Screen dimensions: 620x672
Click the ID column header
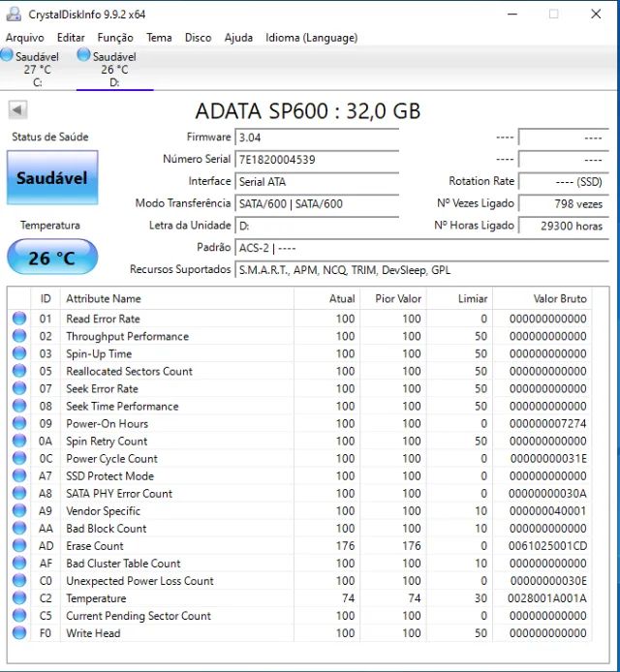click(x=46, y=298)
